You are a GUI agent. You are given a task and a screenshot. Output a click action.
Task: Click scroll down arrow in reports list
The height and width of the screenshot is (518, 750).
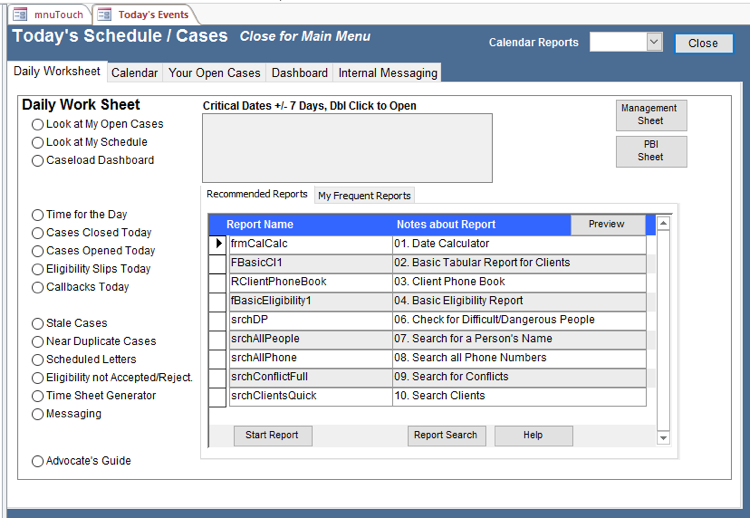[663, 438]
